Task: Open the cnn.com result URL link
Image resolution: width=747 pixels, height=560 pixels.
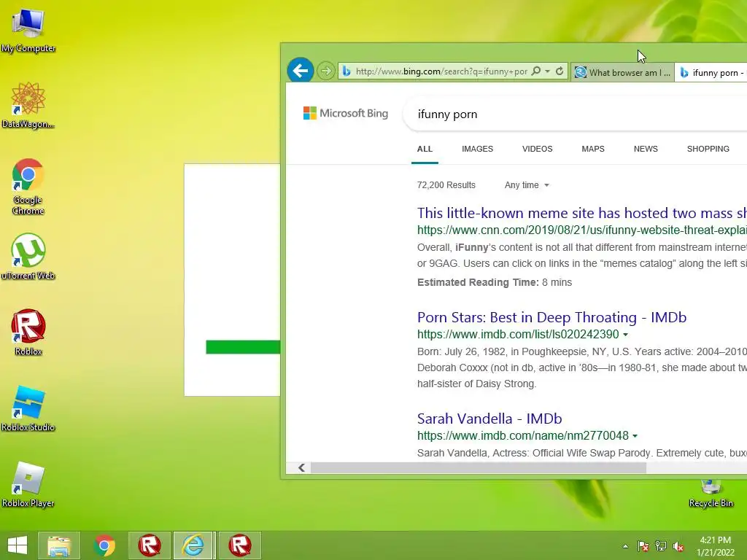Action: 582,230
